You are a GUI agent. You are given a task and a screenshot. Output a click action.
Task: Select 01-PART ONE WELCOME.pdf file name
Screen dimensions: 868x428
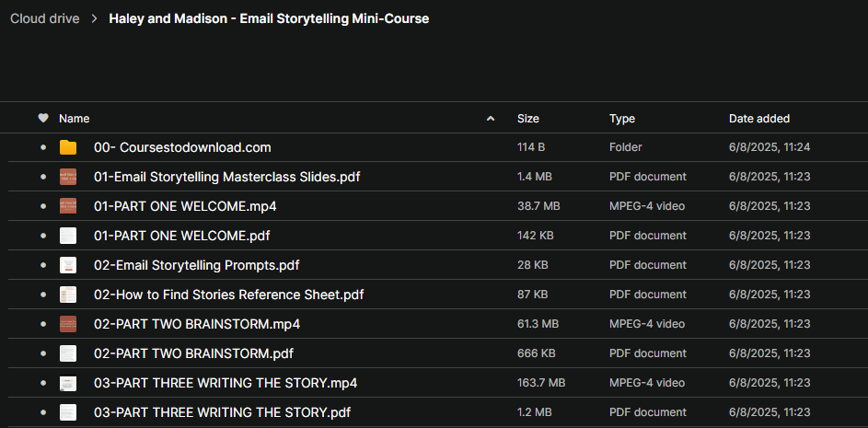coord(182,236)
